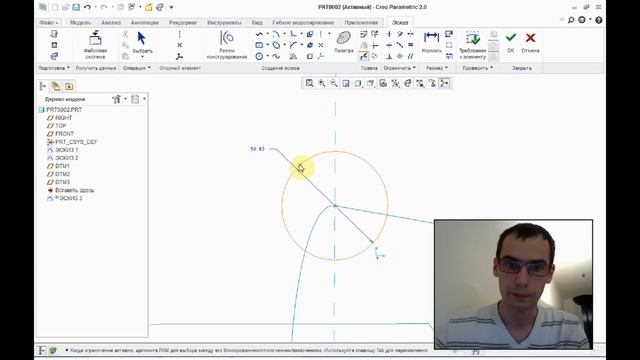Select the arc sketch tool
Image resolution: width=640 pixels, height=360 pixels.
(276, 34)
